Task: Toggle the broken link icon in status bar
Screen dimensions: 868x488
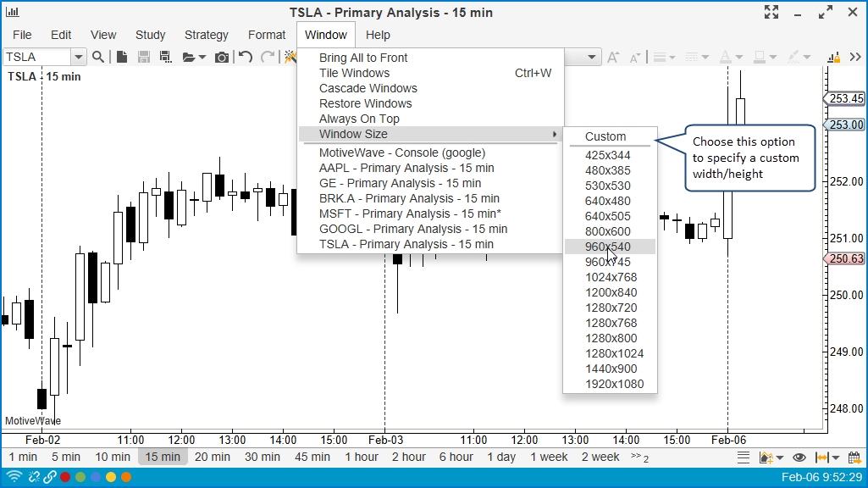Action: pos(35,476)
